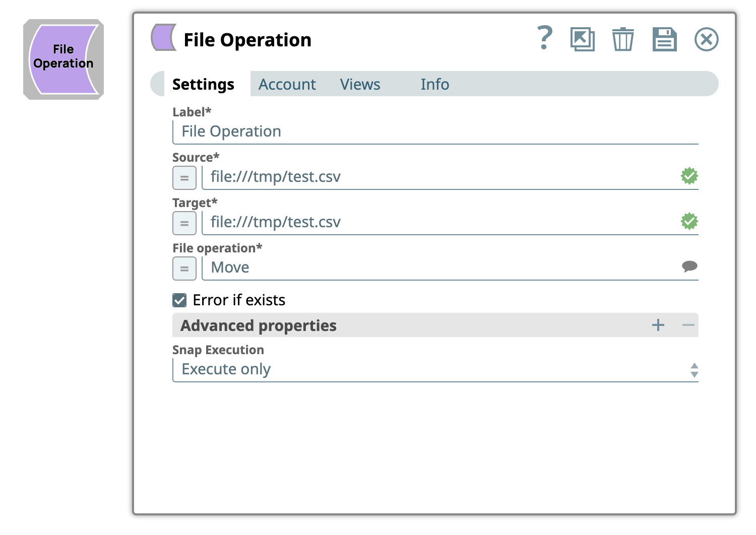Remove advanced property with minus button
Screen dimensions: 756x535
[x=688, y=325]
